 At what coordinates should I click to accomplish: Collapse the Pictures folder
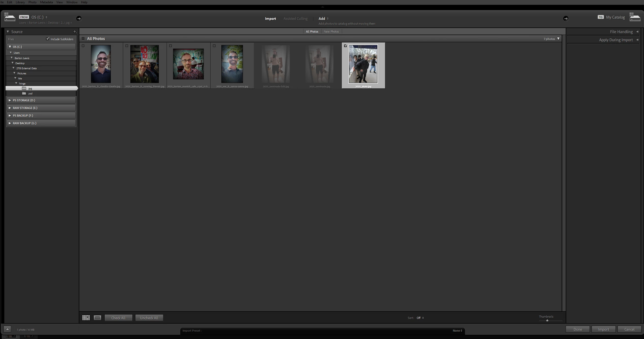[x=14, y=73]
